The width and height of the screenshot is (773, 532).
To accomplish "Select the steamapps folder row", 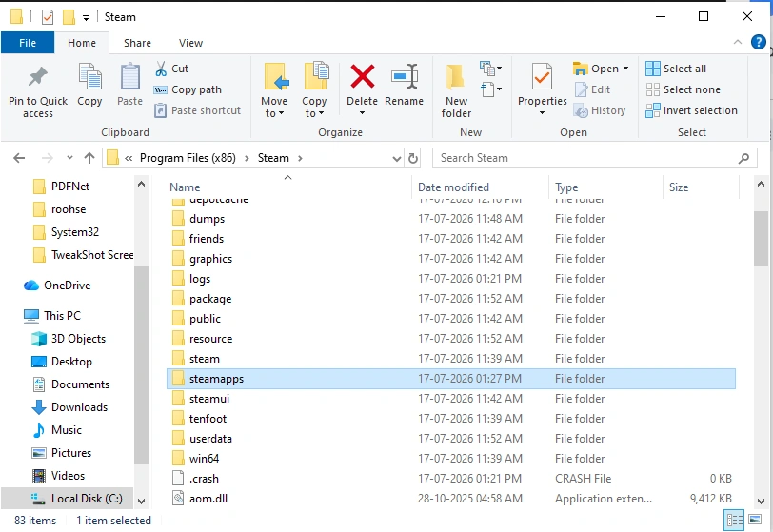I will pos(451,379).
